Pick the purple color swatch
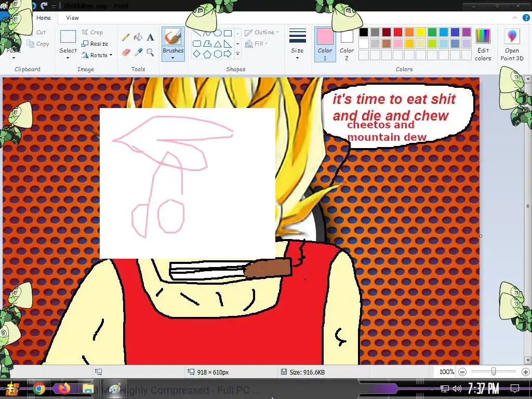 pyautogui.click(x=467, y=32)
